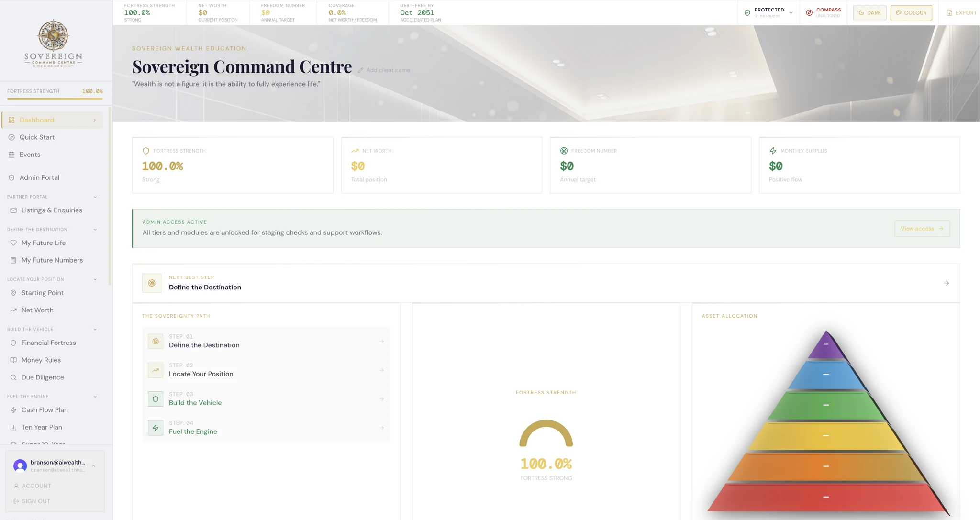The height and width of the screenshot is (520, 980).
Task: Click the Events calendar icon
Action: coord(11,155)
